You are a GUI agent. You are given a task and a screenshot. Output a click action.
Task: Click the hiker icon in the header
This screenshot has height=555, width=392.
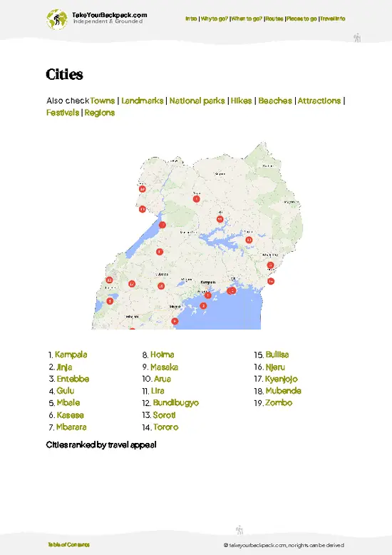pyautogui.click(x=357, y=38)
